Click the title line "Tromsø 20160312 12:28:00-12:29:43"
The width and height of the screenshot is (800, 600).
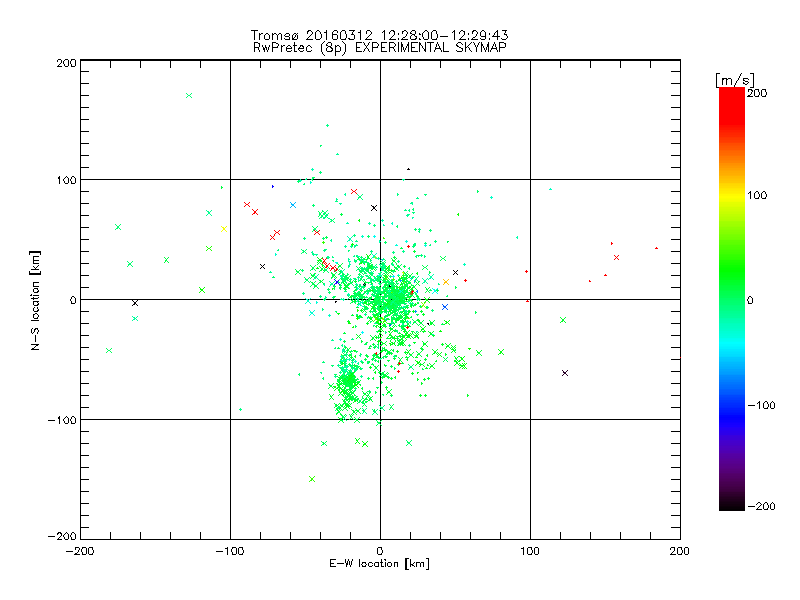379,35
